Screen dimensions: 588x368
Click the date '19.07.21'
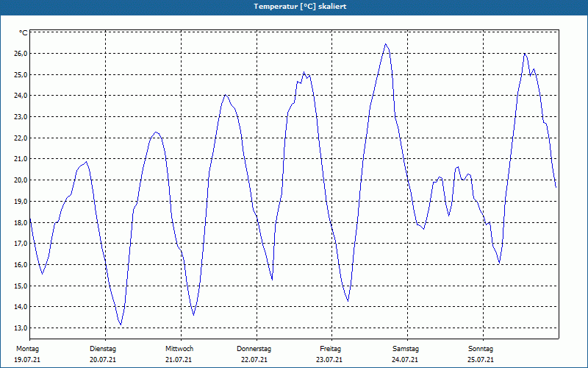[27, 360]
